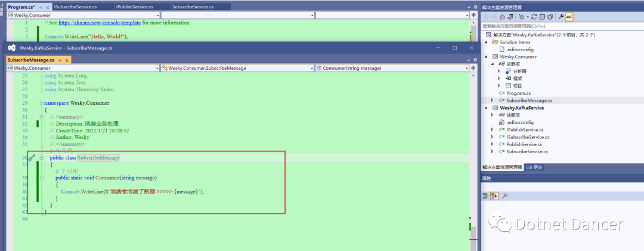Expand 依赖项 under Wesky.KafkaService
The height and width of the screenshot is (251, 644).
tap(493, 115)
